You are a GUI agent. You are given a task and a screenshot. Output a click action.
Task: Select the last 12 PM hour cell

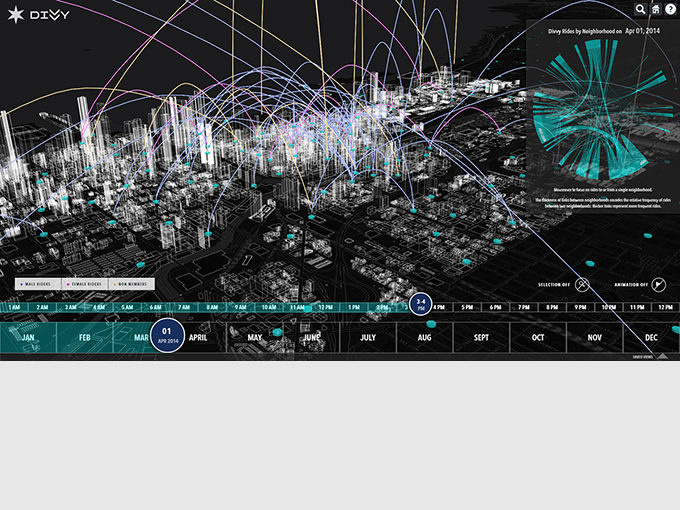(x=665, y=307)
